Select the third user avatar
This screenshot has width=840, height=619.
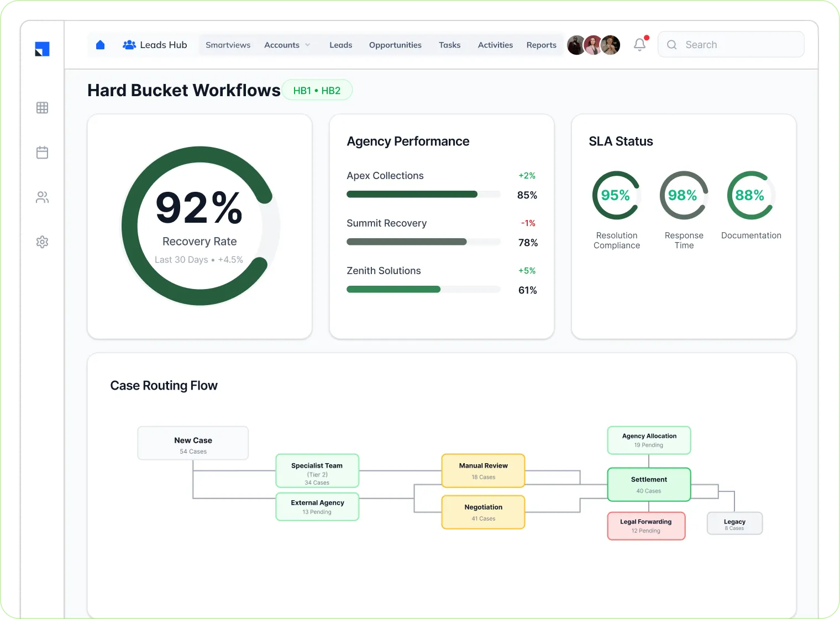pyautogui.click(x=611, y=45)
